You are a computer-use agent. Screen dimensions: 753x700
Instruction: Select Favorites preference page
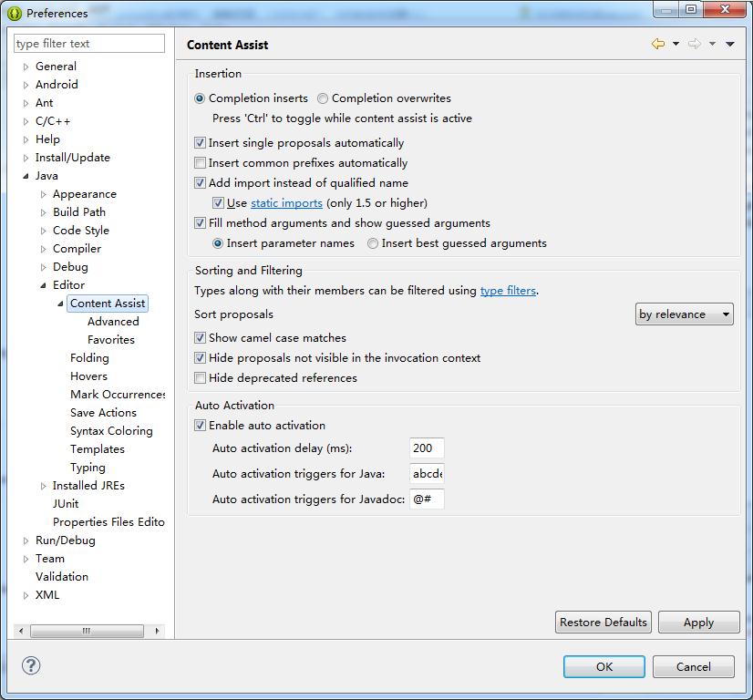pyautogui.click(x=111, y=340)
